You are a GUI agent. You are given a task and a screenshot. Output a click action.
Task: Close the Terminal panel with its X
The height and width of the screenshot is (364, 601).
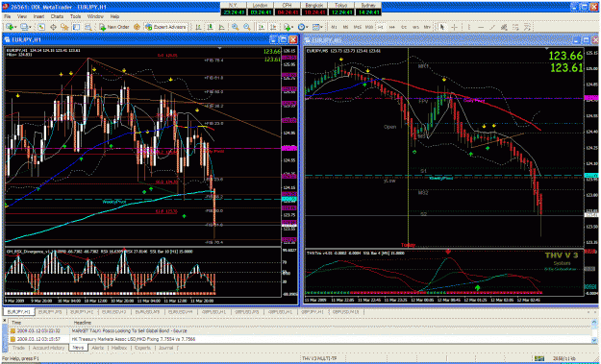tap(5, 320)
